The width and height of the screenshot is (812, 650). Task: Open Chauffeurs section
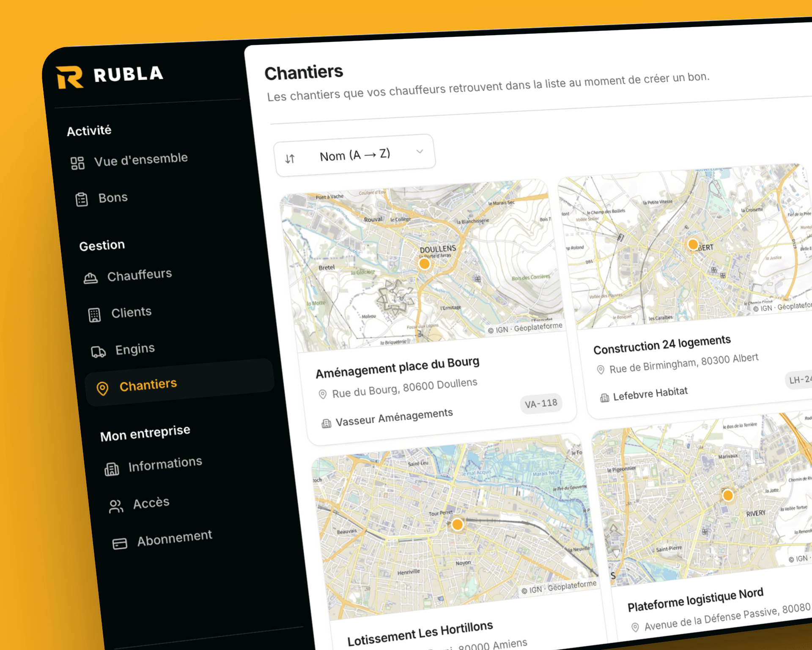[x=140, y=275]
